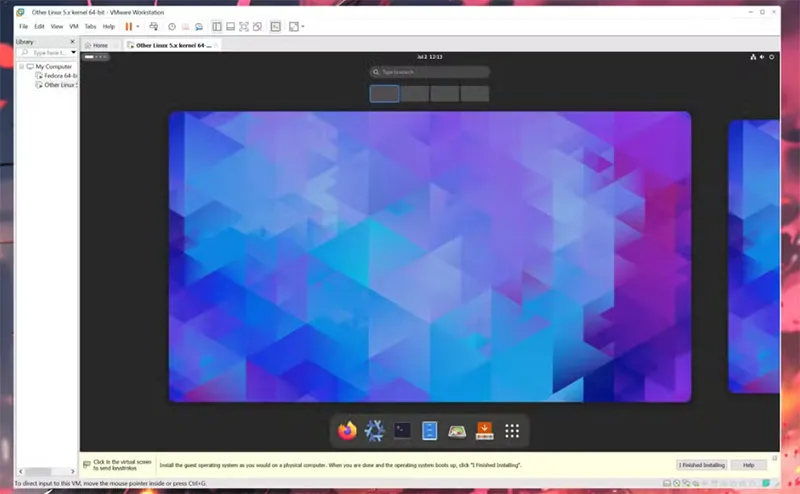
Task: Click the Send Ctrl+Alt+Del toolbar icon
Action: pyautogui.click(x=154, y=27)
